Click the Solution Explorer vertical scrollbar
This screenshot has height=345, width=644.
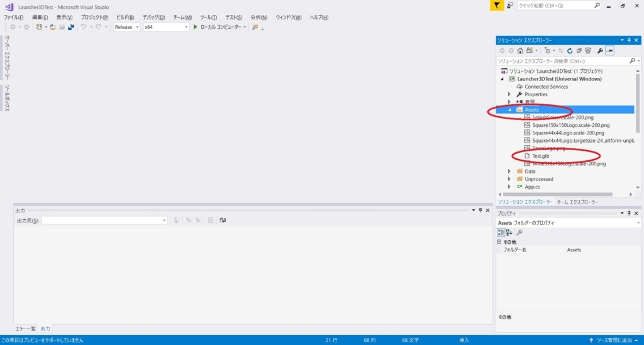tap(638, 103)
